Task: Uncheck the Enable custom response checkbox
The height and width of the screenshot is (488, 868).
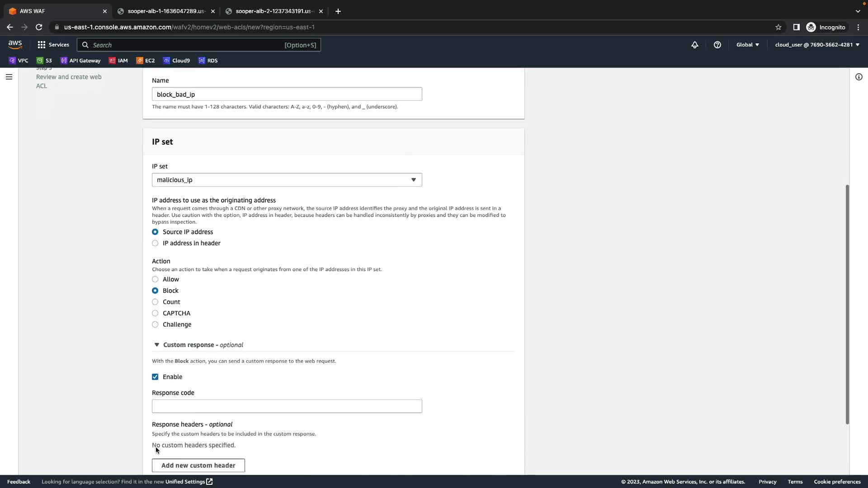Action: tap(155, 377)
